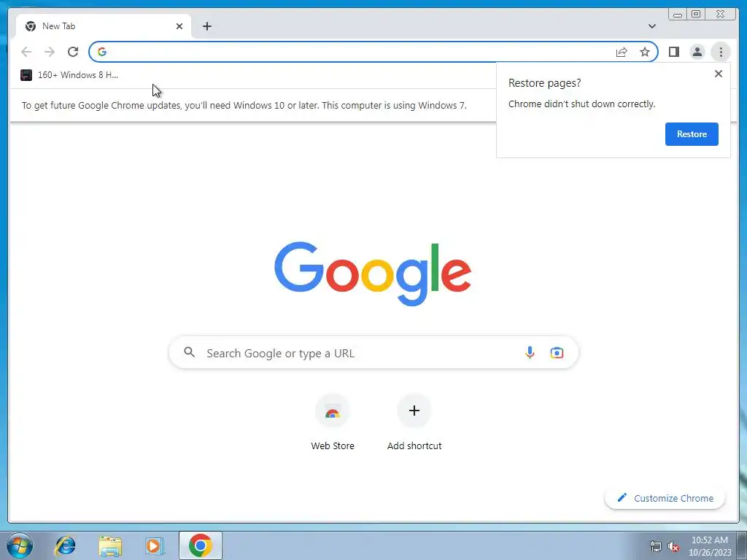
Task: Maximize the Chrome window
Action: point(695,15)
